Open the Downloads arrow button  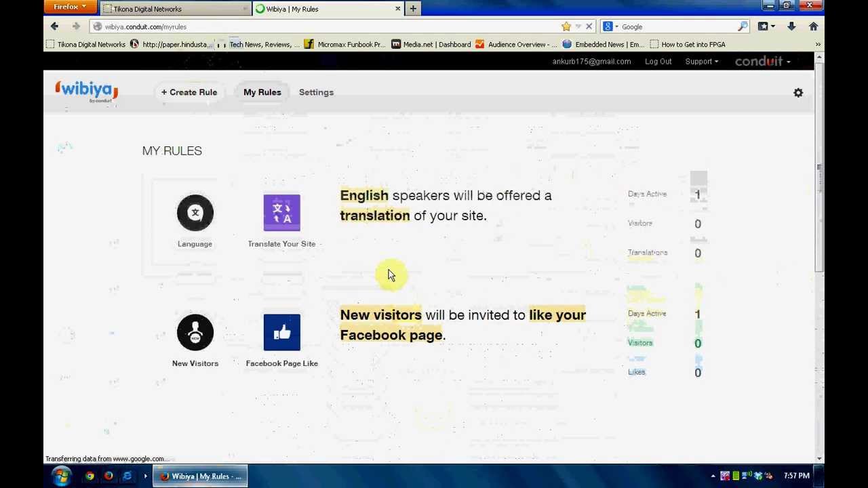pyautogui.click(x=791, y=26)
